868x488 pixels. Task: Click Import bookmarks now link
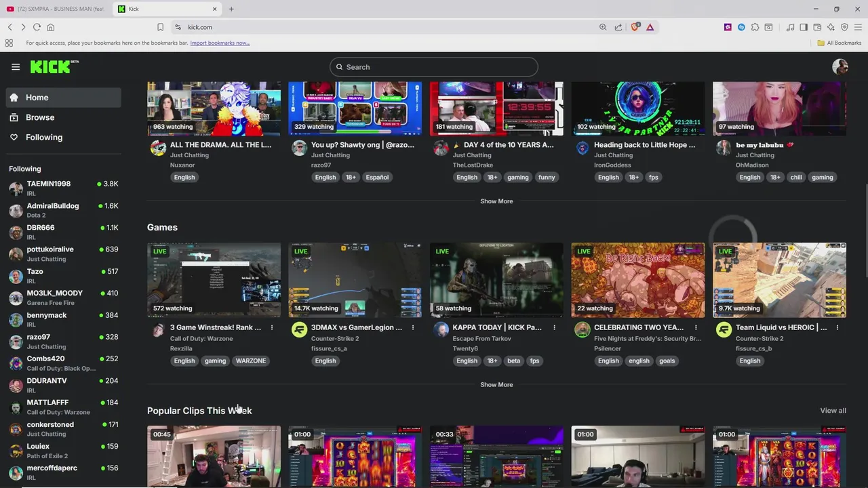(220, 43)
